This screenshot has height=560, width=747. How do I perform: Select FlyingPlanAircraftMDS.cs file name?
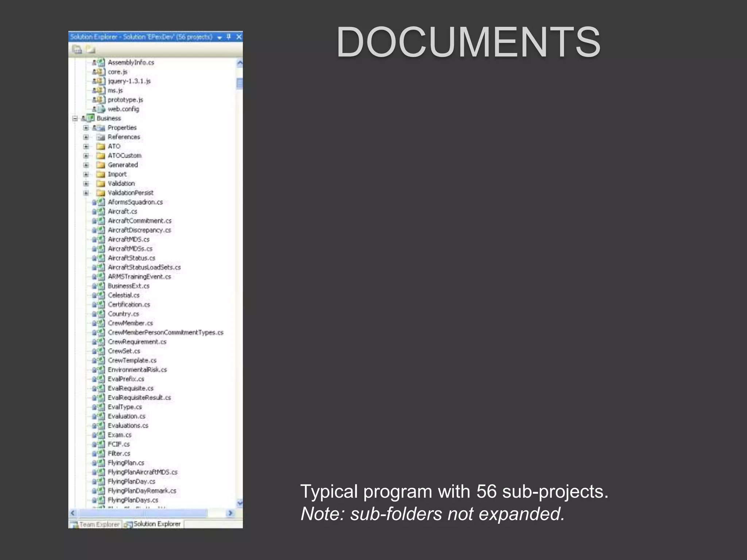pyautogui.click(x=143, y=472)
